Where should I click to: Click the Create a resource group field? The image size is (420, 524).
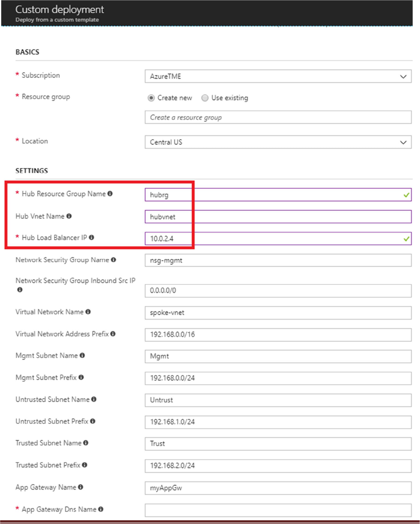278,117
